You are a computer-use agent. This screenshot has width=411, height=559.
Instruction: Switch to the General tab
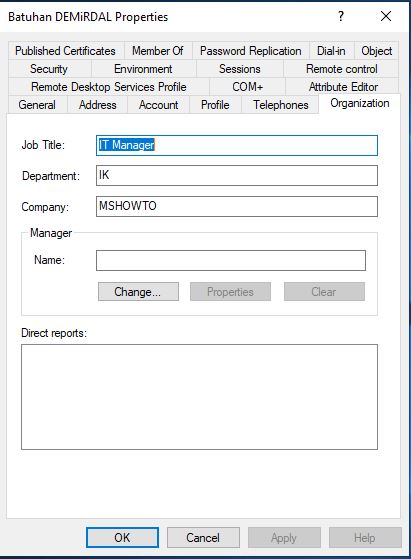click(x=37, y=105)
